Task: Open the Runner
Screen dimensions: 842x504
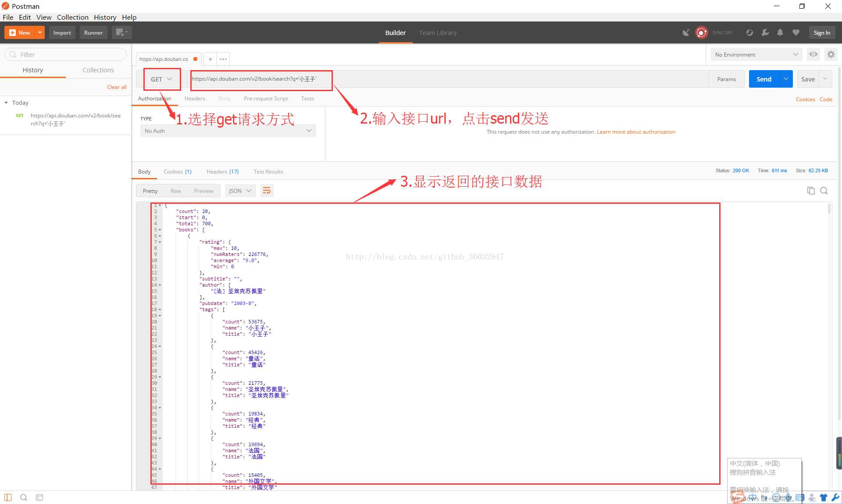Action: click(x=93, y=32)
